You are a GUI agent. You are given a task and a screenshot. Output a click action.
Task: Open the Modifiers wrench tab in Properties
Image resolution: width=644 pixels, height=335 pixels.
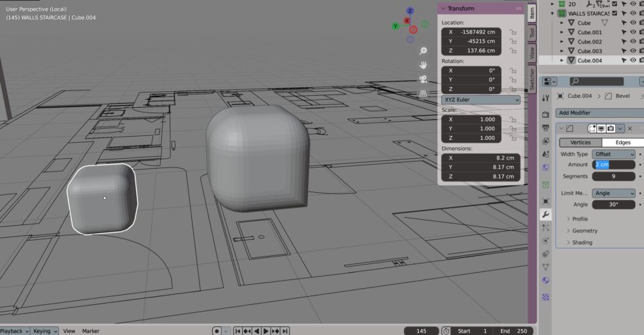pos(546,214)
